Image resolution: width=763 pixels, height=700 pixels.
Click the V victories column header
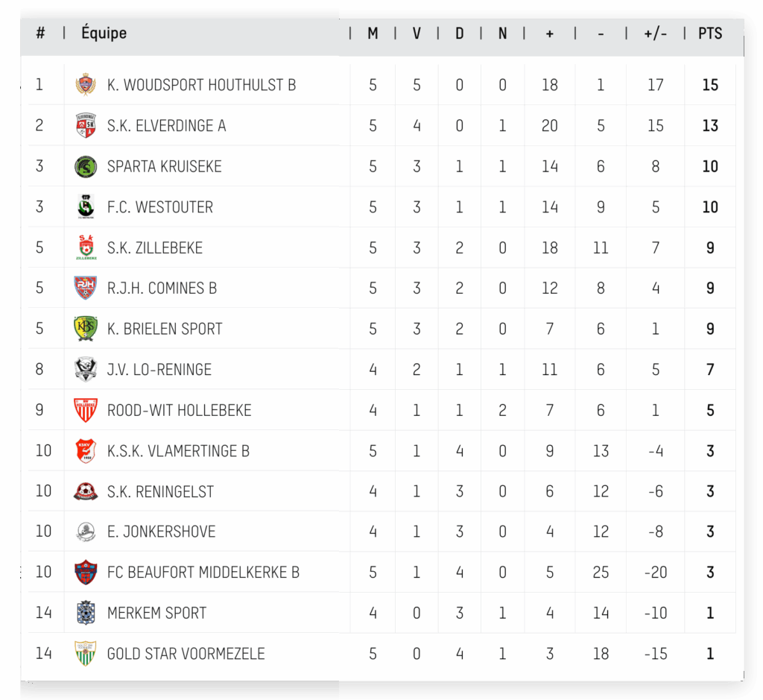coord(417,33)
